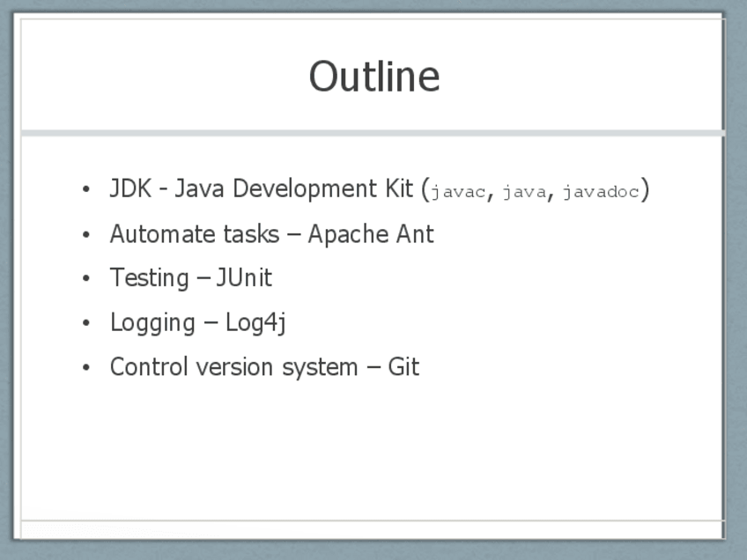Click the word Testing
This screenshot has width=747, height=560.
tap(149, 278)
